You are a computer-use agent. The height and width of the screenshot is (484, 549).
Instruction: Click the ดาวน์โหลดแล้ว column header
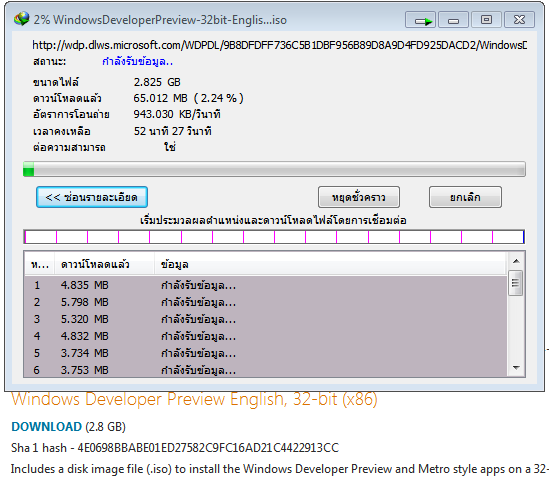coord(104,264)
